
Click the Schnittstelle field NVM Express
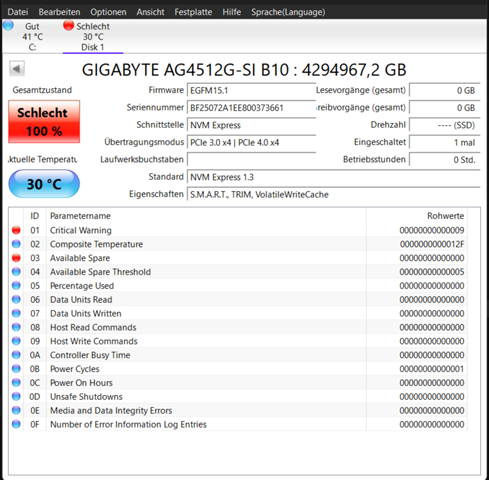251,125
